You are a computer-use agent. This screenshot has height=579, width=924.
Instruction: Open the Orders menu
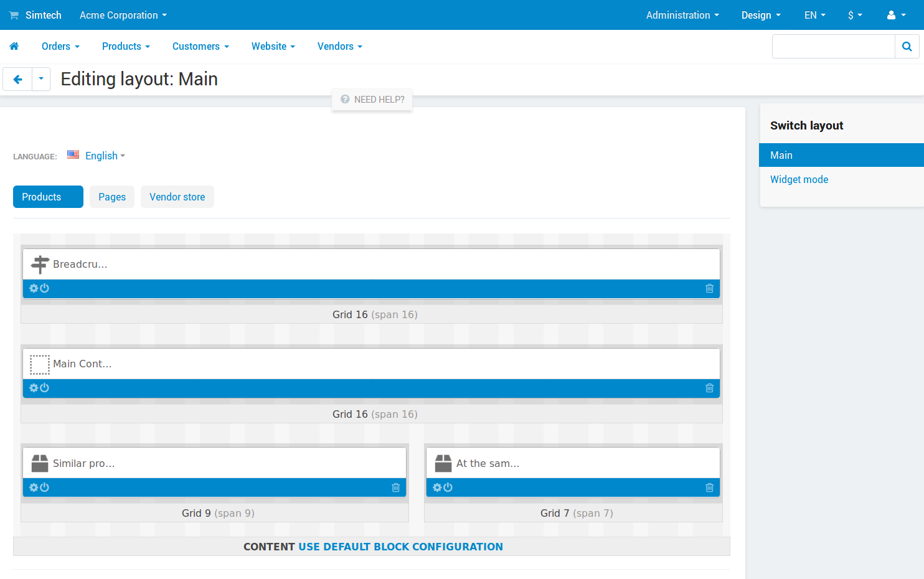coord(60,46)
